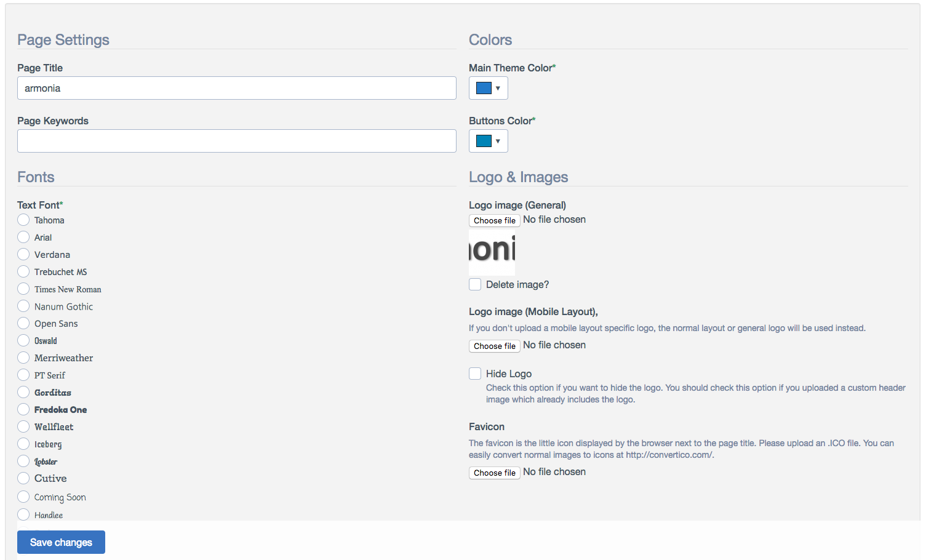
Task: Select the Lobster font option
Action: point(23,461)
